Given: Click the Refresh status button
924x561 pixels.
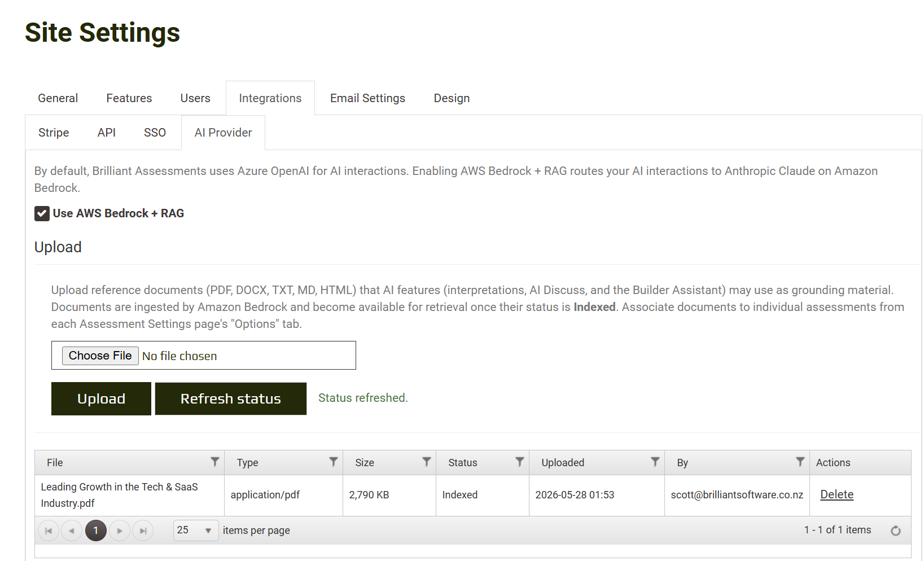Looking at the screenshot, I should (231, 398).
